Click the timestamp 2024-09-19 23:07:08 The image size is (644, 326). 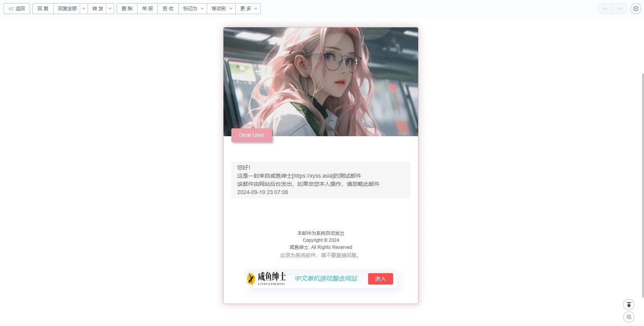tap(263, 192)
